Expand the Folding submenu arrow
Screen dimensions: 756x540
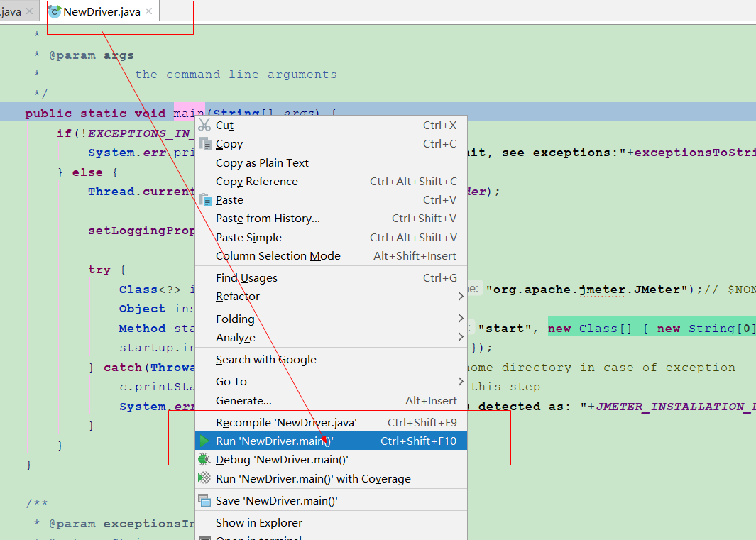pyautogui.click(x=461, y=318)
